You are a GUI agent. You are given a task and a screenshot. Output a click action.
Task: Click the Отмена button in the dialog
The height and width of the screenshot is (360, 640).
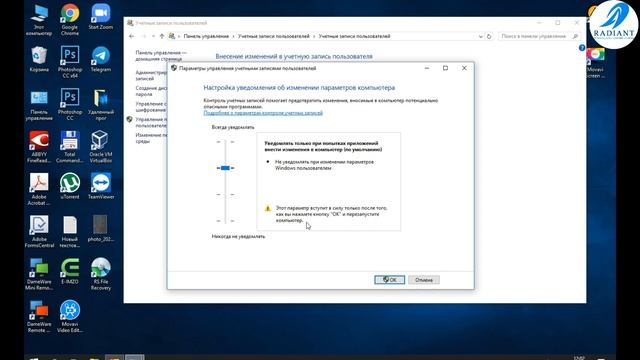tap(424, 280)
